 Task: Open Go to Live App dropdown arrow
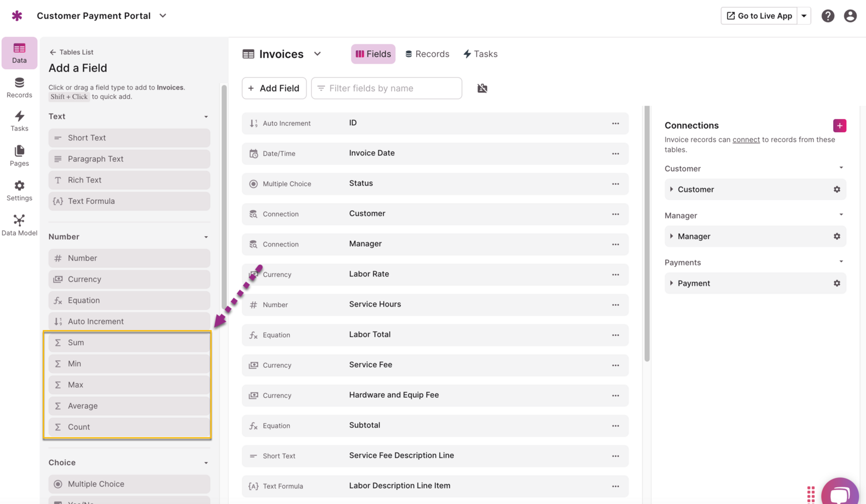[804, 16]
